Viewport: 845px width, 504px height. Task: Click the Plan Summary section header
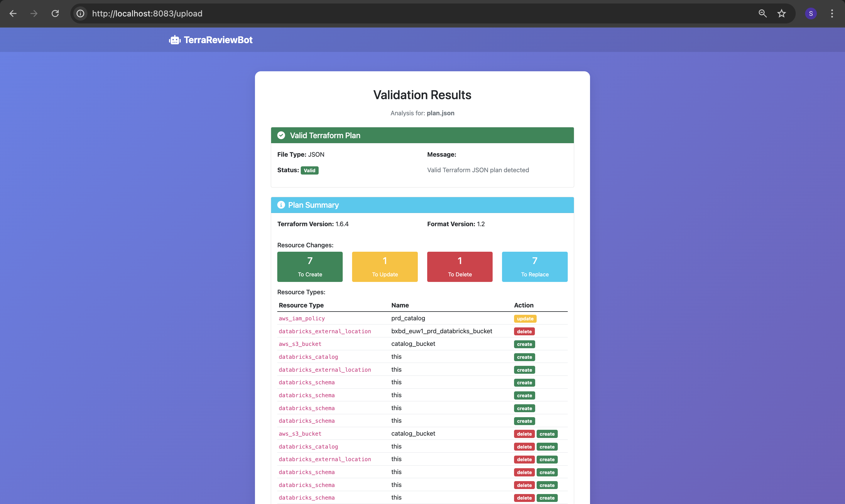[x=422, y=205]
